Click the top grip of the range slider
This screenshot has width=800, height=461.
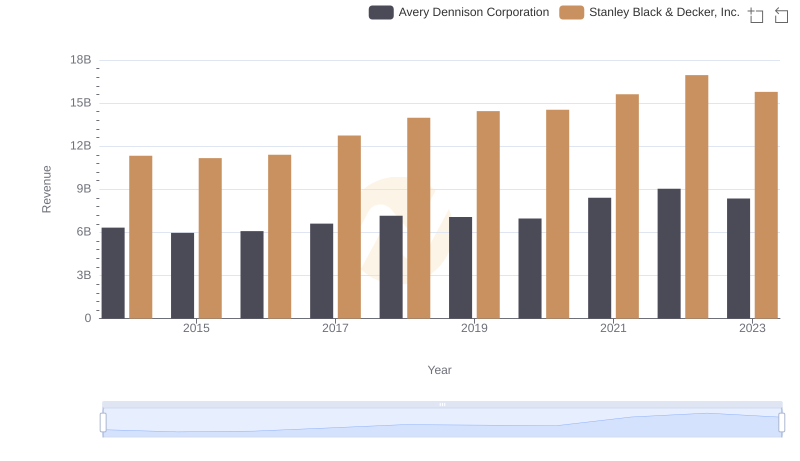pyautogui.click(x=442, y=404)
